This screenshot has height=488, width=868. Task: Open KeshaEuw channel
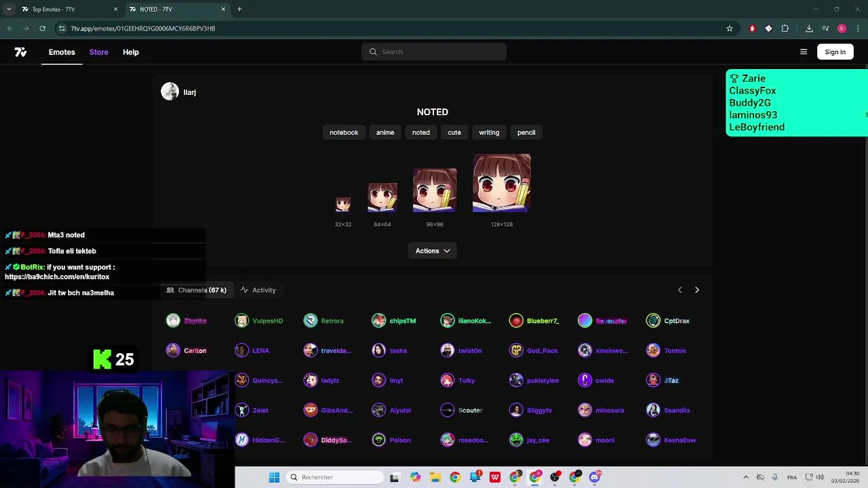click(x=671, y=440)
